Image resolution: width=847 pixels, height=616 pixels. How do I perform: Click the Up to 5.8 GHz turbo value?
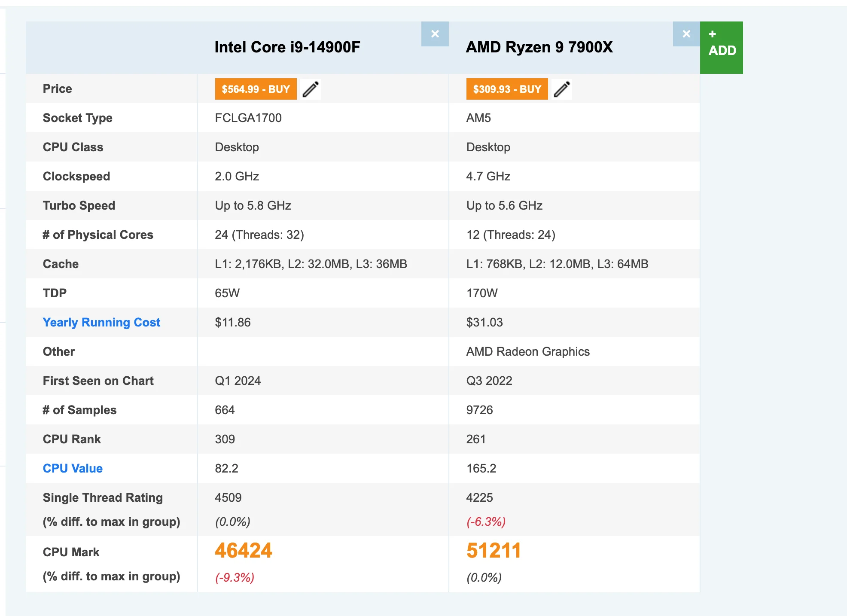[253, 205]
